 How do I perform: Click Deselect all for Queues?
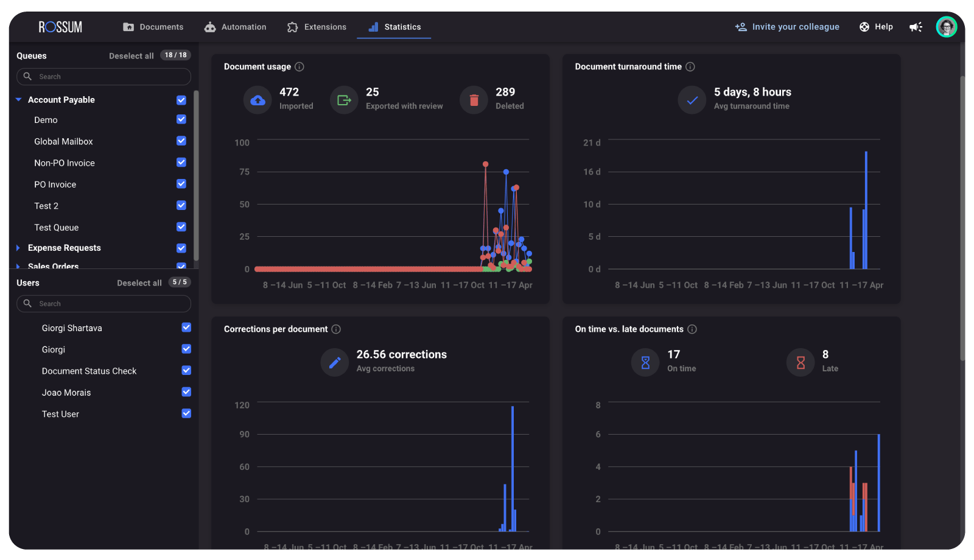click(131, 55)
